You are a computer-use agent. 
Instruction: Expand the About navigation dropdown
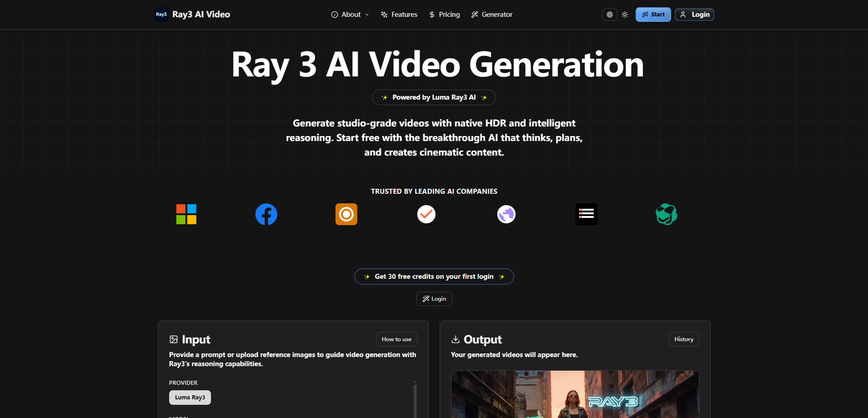[349, 14]
